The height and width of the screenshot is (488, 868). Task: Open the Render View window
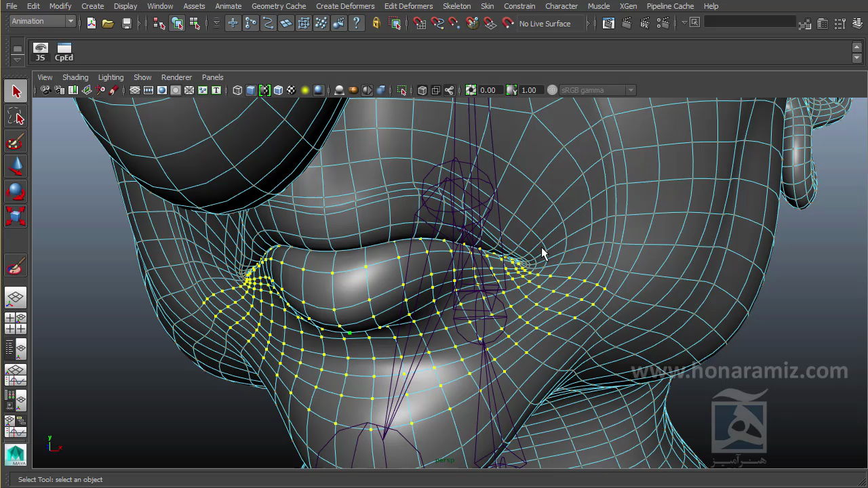pyautogui.click(x=609, y=24)
